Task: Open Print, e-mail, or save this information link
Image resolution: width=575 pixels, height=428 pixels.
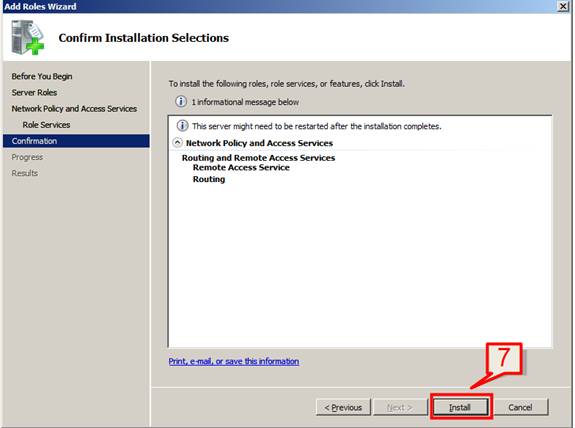Action: tap(234, 361)
